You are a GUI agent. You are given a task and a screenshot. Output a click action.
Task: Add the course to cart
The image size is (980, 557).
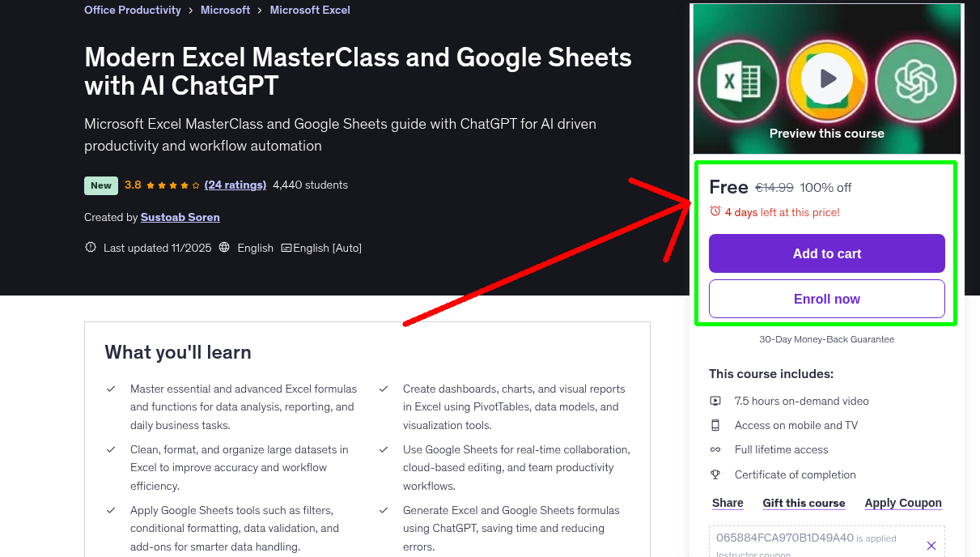pos(826,253)
